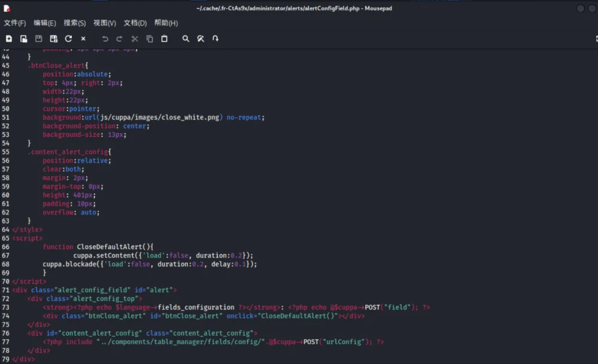The height and width of the screenshot is (364, 598).
Task: Click the '.content_alert_config{' selector on line 55
Action: [x=69, y=152]
